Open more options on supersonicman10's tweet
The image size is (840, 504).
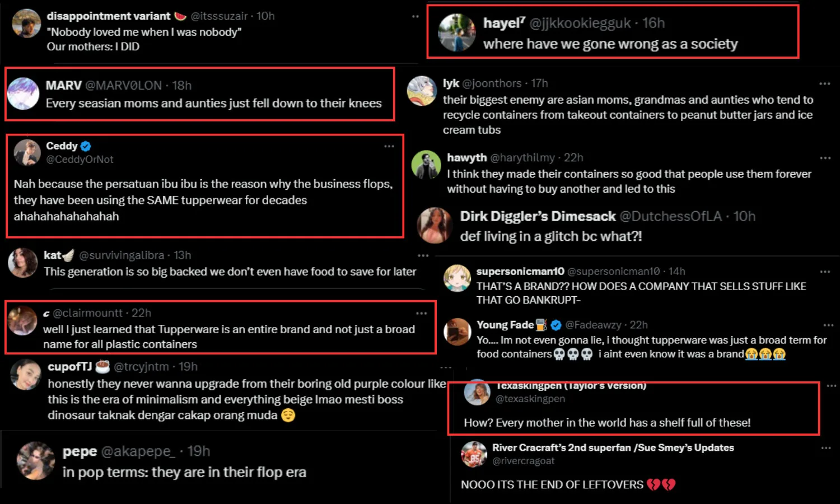[825, 272]
